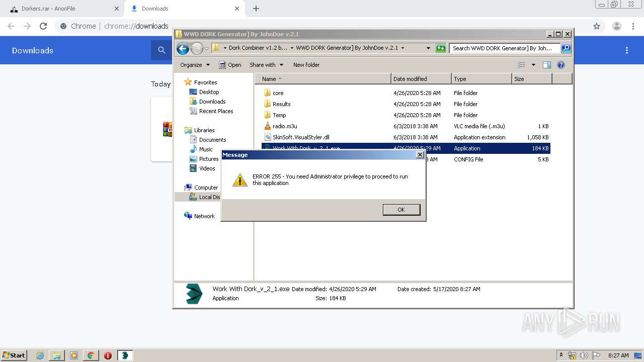This screenshot has width=644, height=362.
Task: Sort by the Size column header
Action: [532, 79]
